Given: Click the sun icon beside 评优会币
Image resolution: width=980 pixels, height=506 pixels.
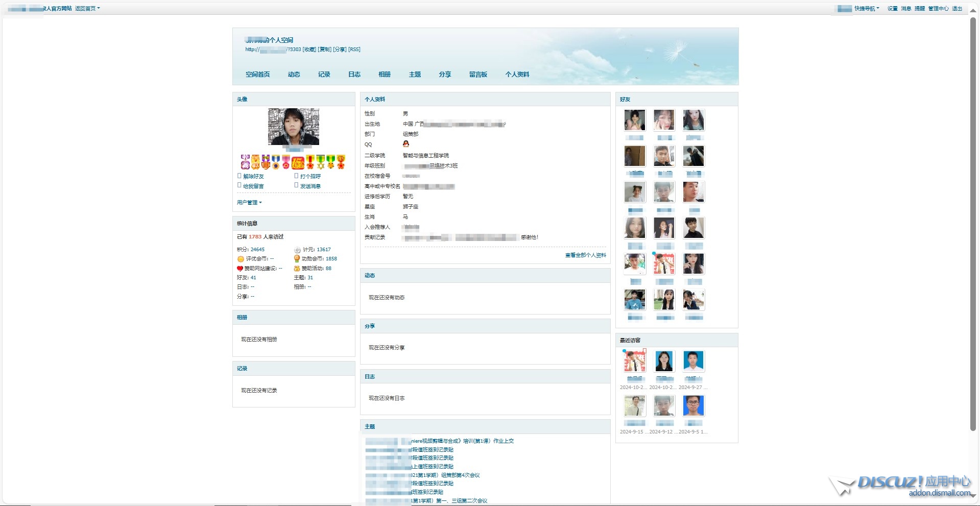Looking at the screenshot, I should pyautogui.click(x=241, y=259).
